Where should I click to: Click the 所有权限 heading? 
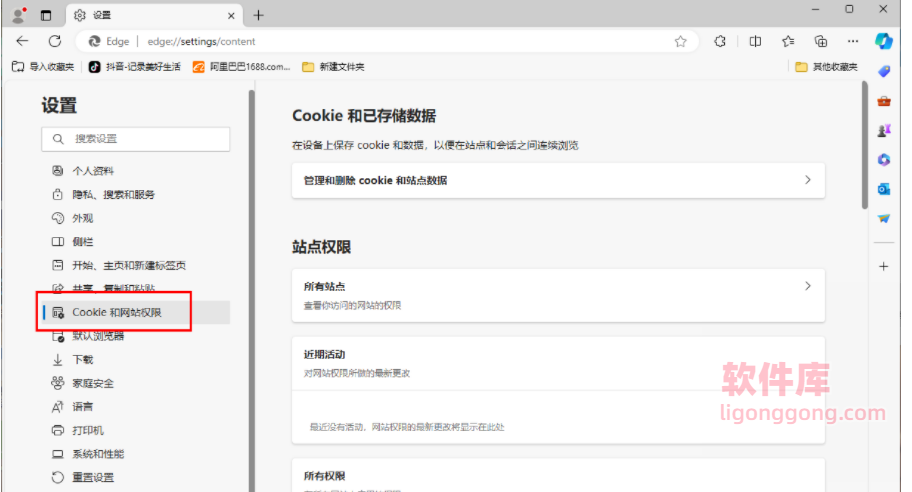[324, 476]
